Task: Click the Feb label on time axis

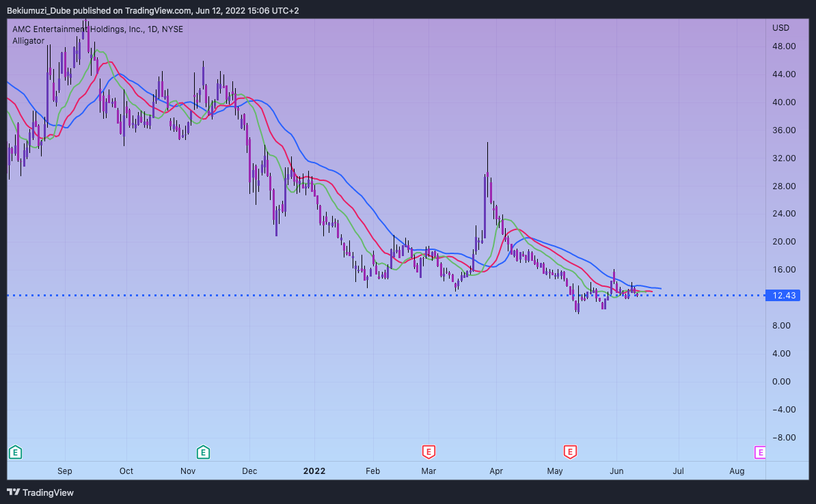Action: click(x=372, y=471)
